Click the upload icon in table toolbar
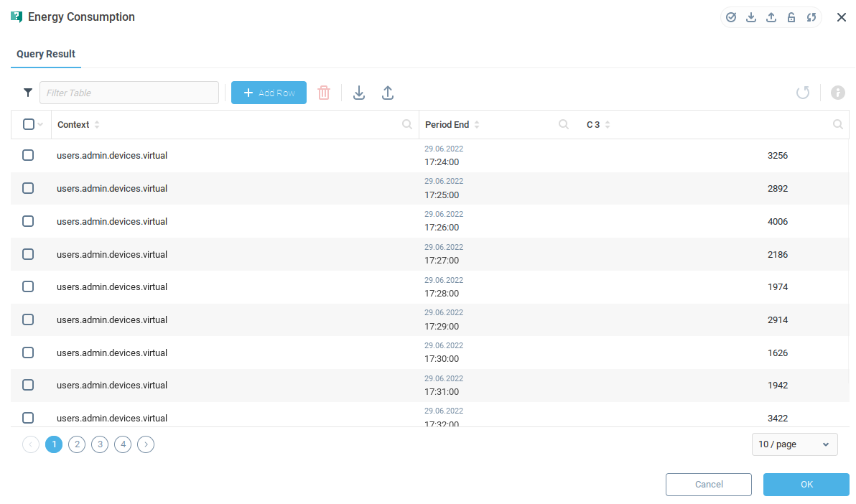The width and height of the screenshot is (856, 504). [x=387, y=93]
